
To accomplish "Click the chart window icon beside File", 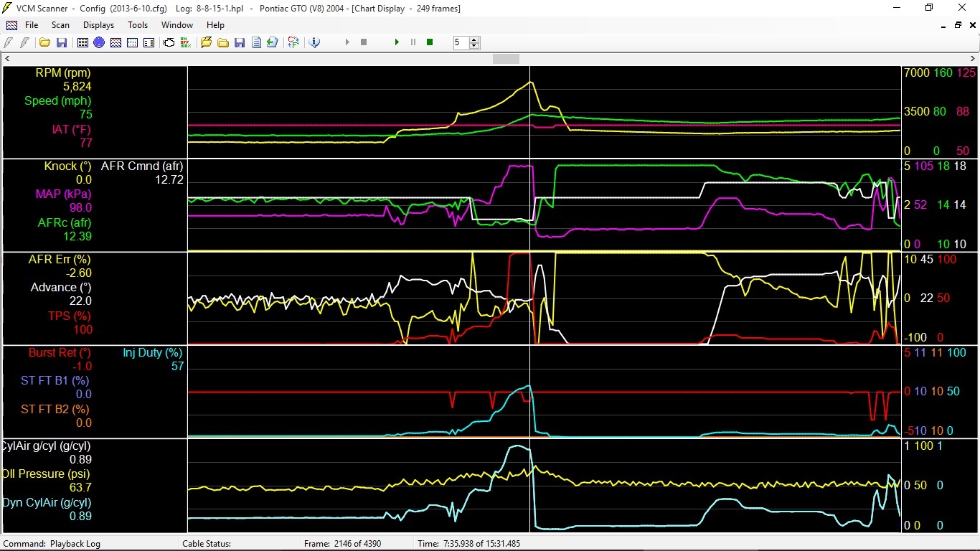I will [11, 25].
